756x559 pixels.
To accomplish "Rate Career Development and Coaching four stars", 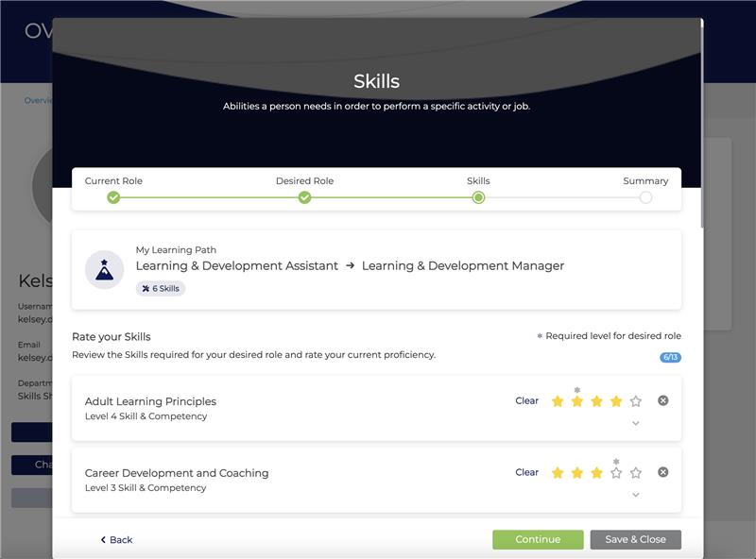I will click(616, 472).
